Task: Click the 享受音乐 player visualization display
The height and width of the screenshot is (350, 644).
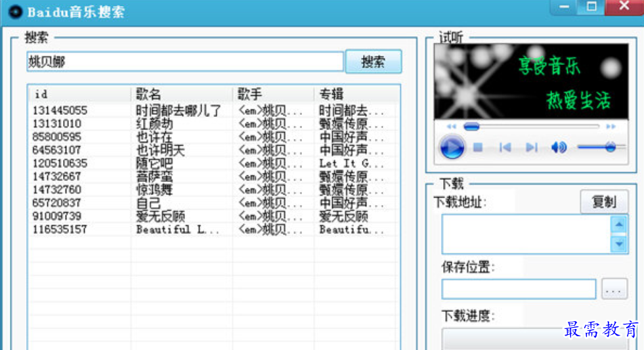Action: click(531, 81)
